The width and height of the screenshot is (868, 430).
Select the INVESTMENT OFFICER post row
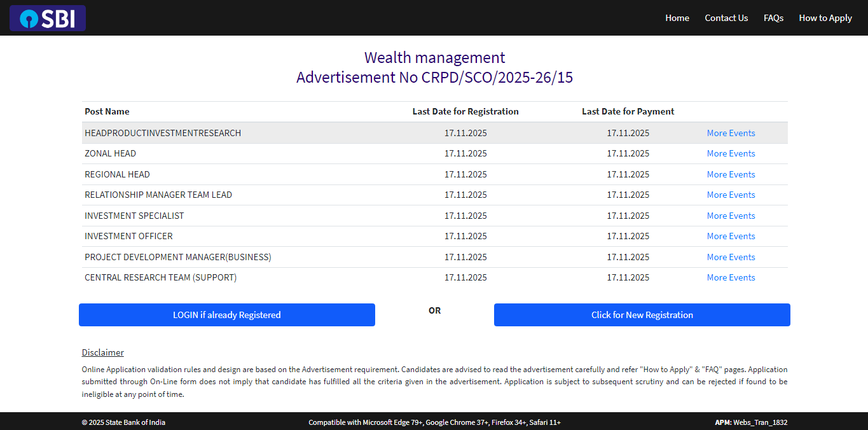pyautogui.click(x=128, y=236)
